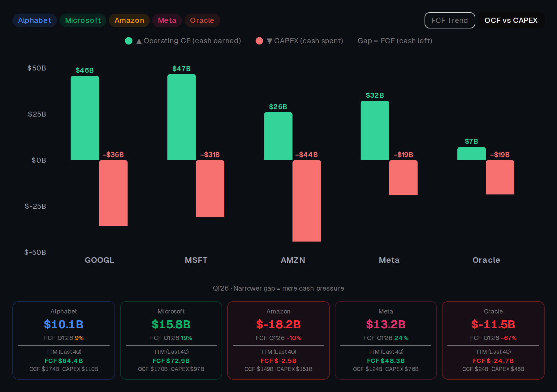The width and height of the screenshot is (557, 392).
Task: Click the GOOGL x-axis label
Action: coord(100,260)
